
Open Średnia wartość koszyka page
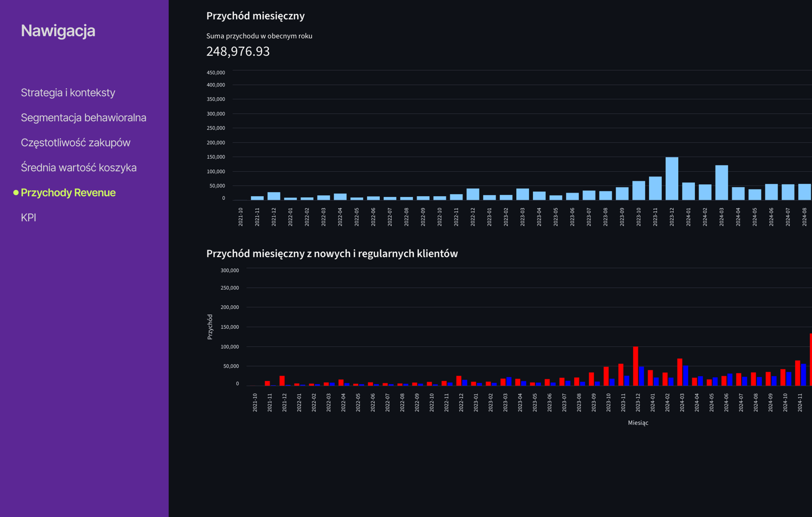pyautogui.click(x=79, y=167)
